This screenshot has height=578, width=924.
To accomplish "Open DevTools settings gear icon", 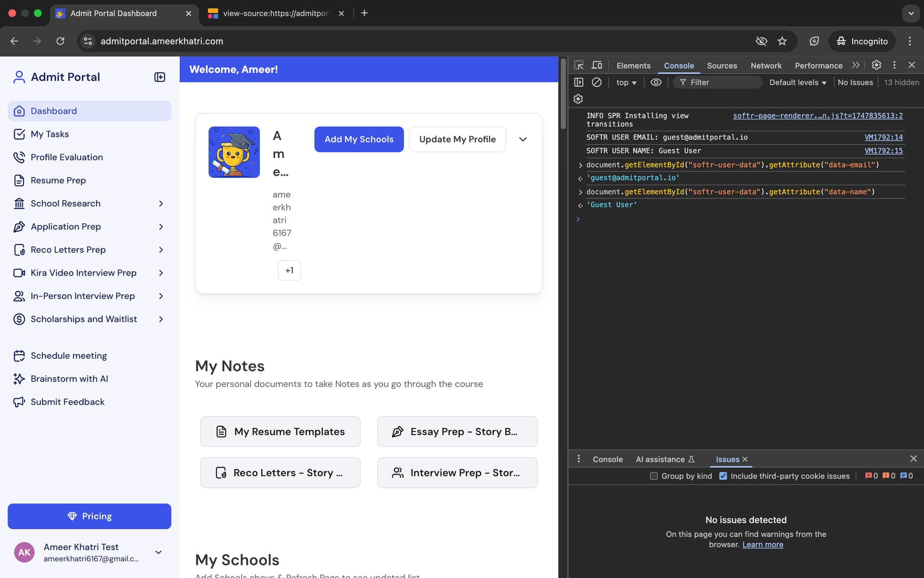I will [x=876, y=65].
